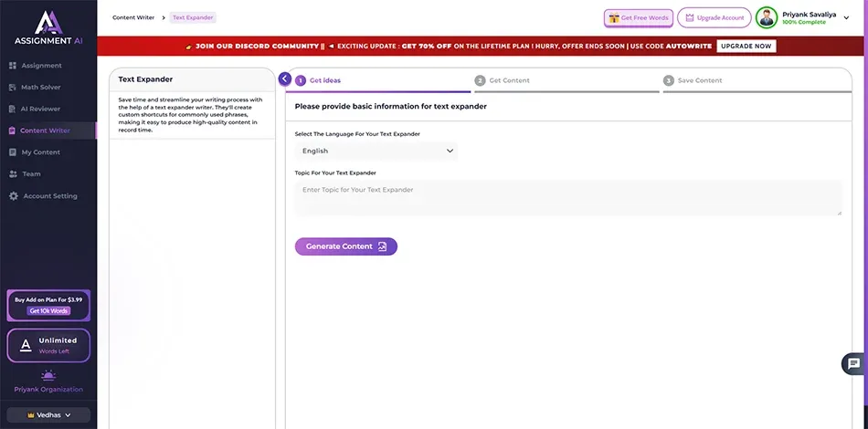
Task: Switch to the Get Content step
Action: (508, 80)
